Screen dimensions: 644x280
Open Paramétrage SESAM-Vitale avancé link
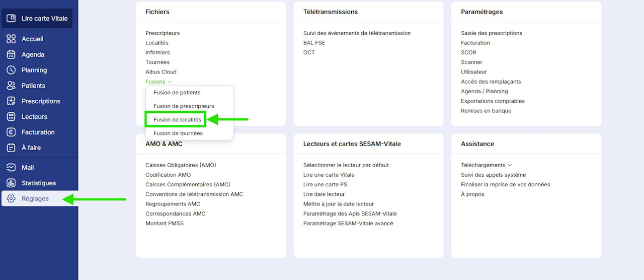[x=348, y=224]
